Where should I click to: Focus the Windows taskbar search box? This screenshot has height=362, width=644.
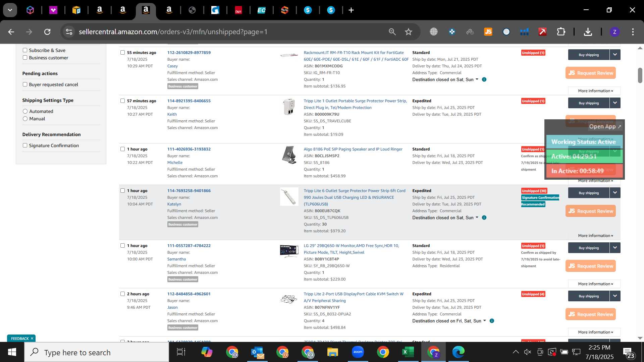click(x=97, y=352)
